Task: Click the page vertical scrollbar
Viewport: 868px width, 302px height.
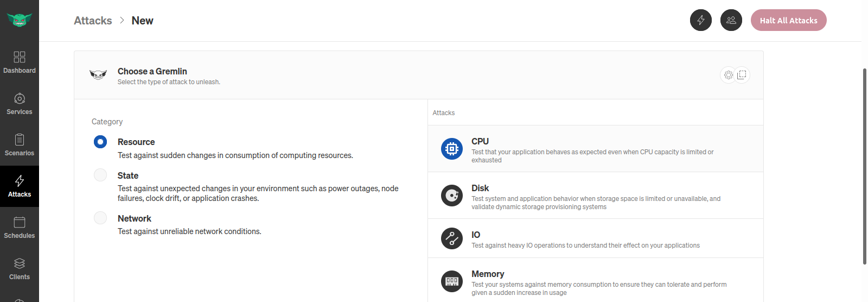Action: click(x=864, y=166)
